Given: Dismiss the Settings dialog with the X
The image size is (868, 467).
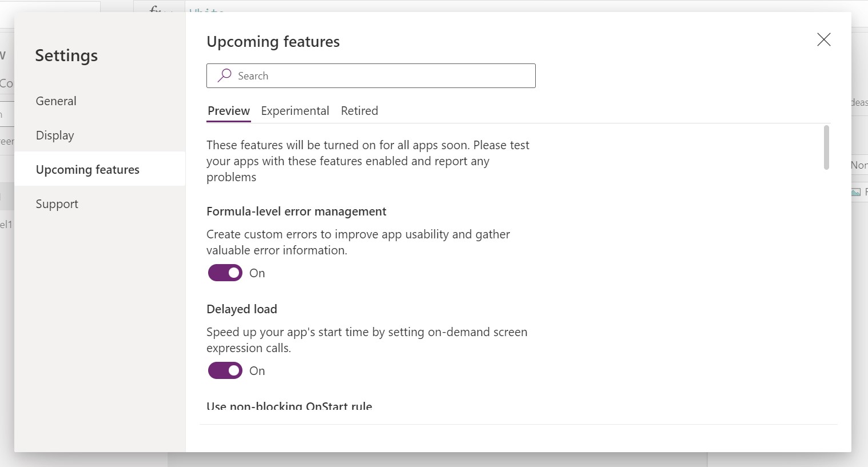Looking at the screenshot, I should tap(823, 39).
